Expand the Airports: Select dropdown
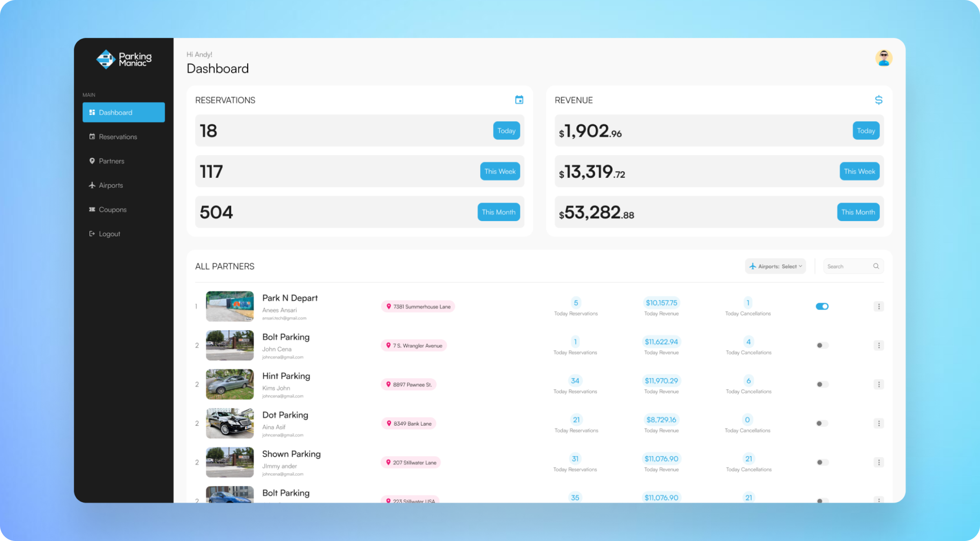The width and height of the screenshot is (980, 541). 775,266
